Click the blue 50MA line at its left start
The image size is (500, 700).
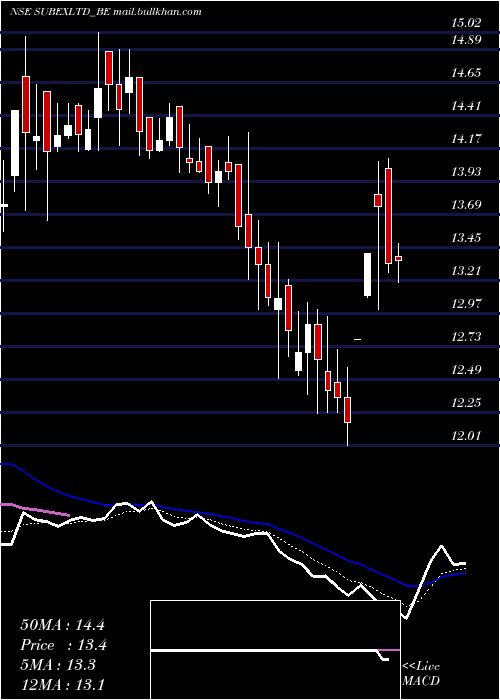[7, 465]
